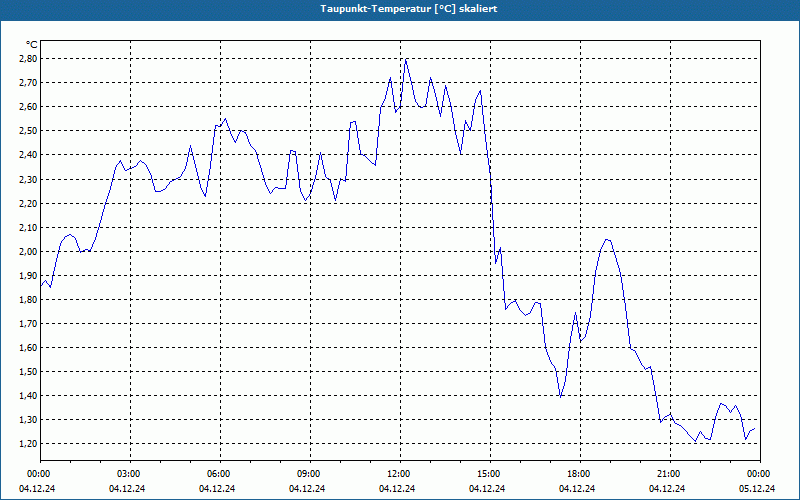Viewport: 800px width, 500px height.
Task: Pick the '2,40' y-axis label
Action: 28,155
